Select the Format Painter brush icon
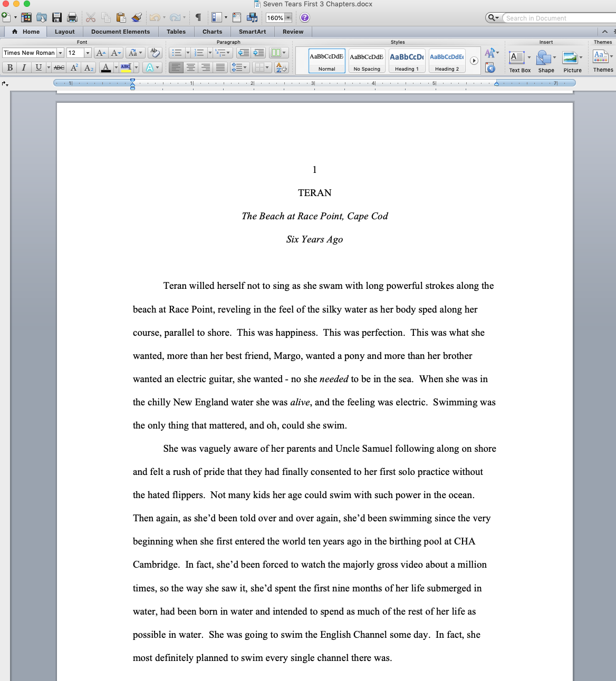 (137, 17)
